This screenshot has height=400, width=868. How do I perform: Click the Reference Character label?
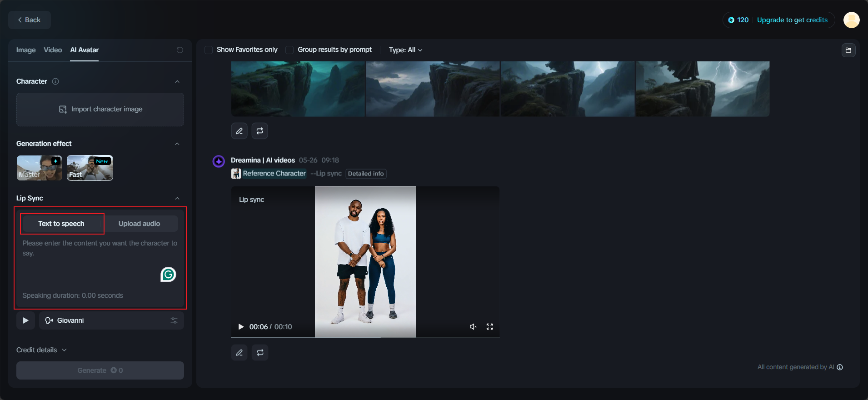coord(274,174)
